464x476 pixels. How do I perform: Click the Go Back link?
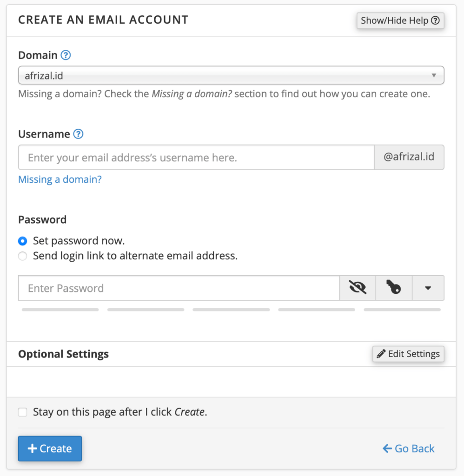[x=413, y=449]
